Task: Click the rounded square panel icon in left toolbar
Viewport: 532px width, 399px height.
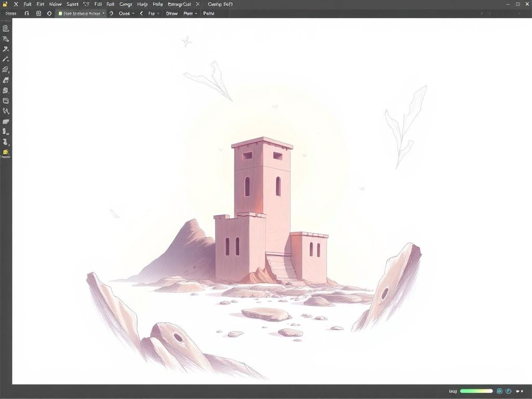Action: point(5,101)
